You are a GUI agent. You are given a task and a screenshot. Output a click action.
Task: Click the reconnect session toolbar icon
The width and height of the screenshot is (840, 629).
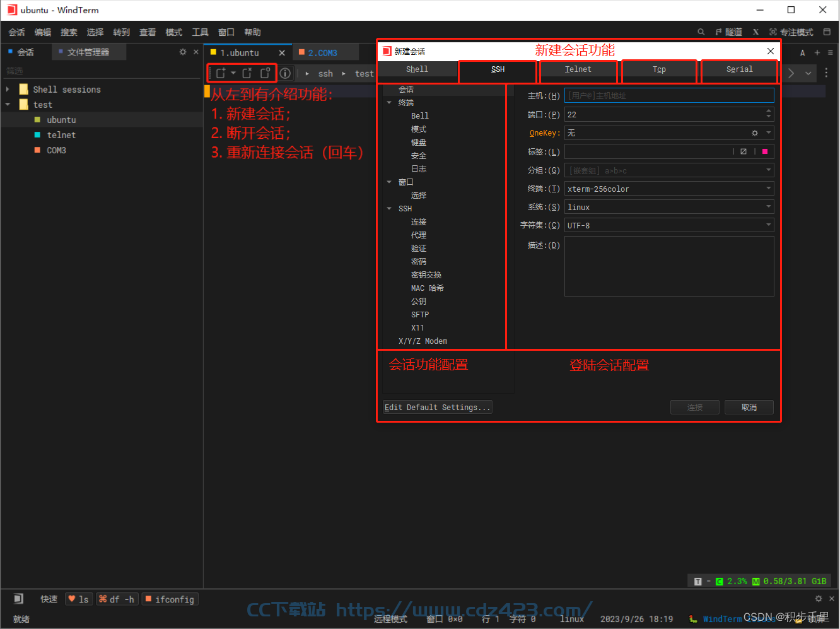point(265,73)
